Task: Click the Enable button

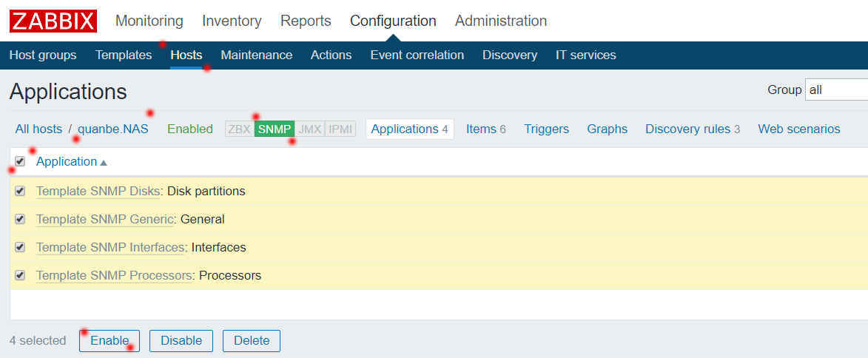Action: coord(110,341)
